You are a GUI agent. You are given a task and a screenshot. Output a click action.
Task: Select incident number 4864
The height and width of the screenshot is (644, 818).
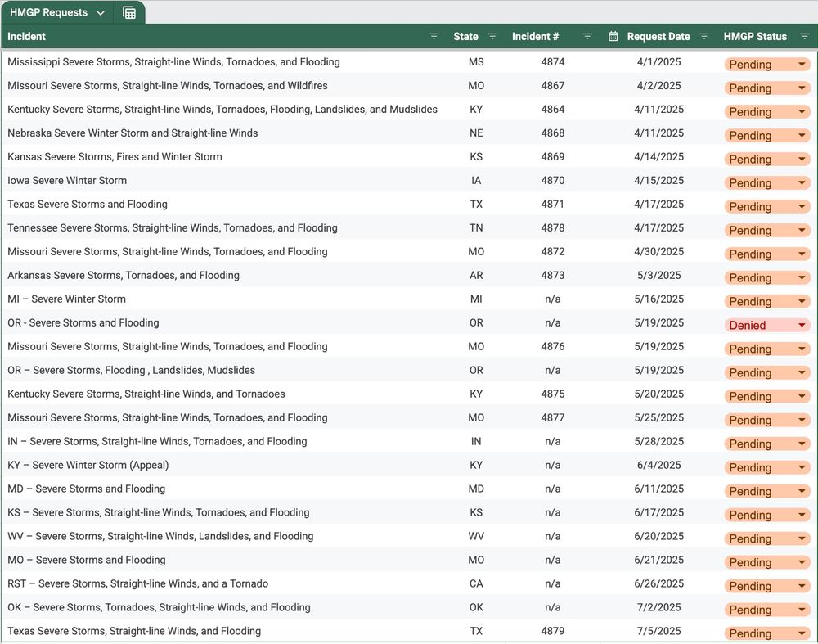[x=552, y=110]
